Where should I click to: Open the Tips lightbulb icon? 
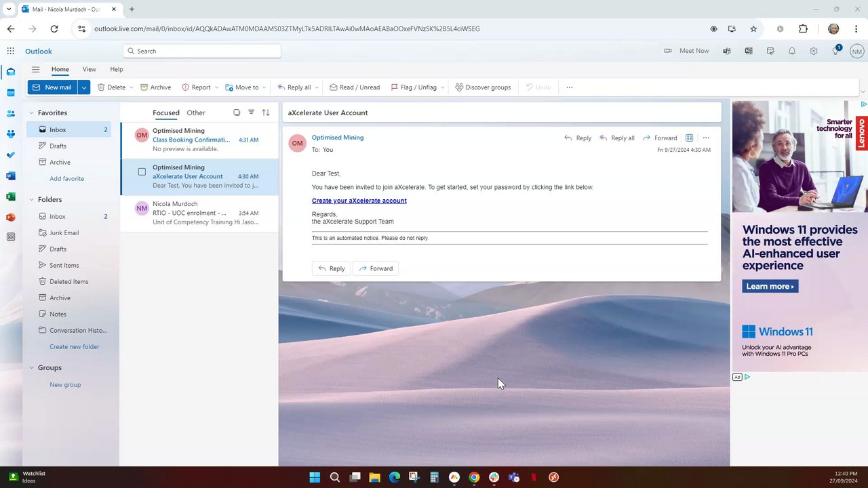(x=835, y=51)
